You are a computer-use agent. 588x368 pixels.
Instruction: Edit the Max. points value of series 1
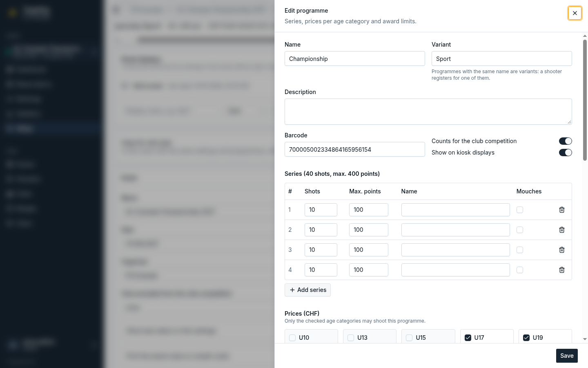[369, 210]
